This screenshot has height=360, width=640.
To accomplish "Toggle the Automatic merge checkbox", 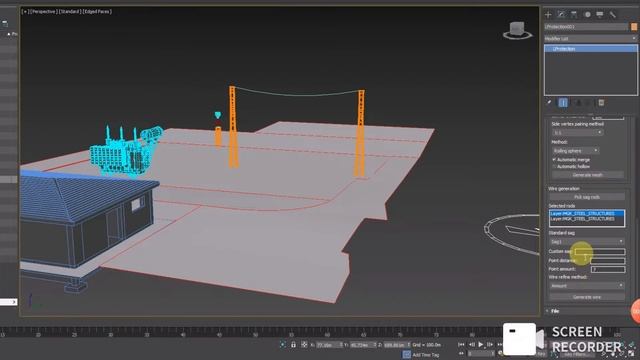I will (x=554, y=160).
